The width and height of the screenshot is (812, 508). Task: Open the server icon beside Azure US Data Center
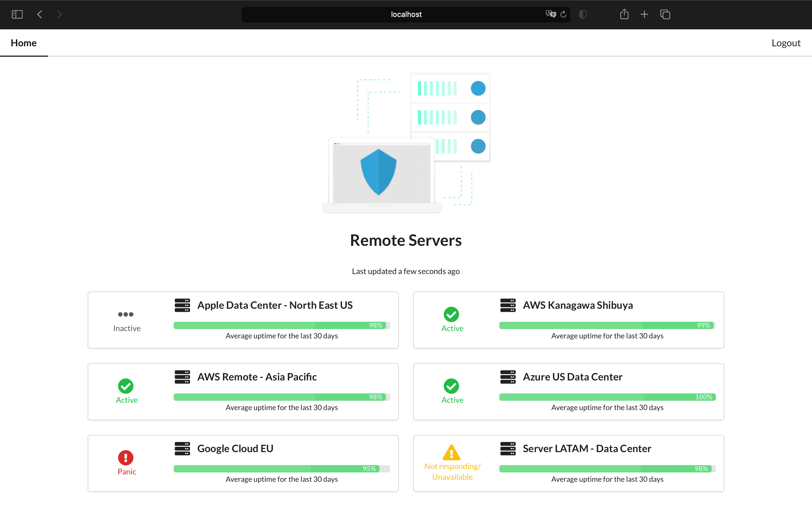point(508,377)
